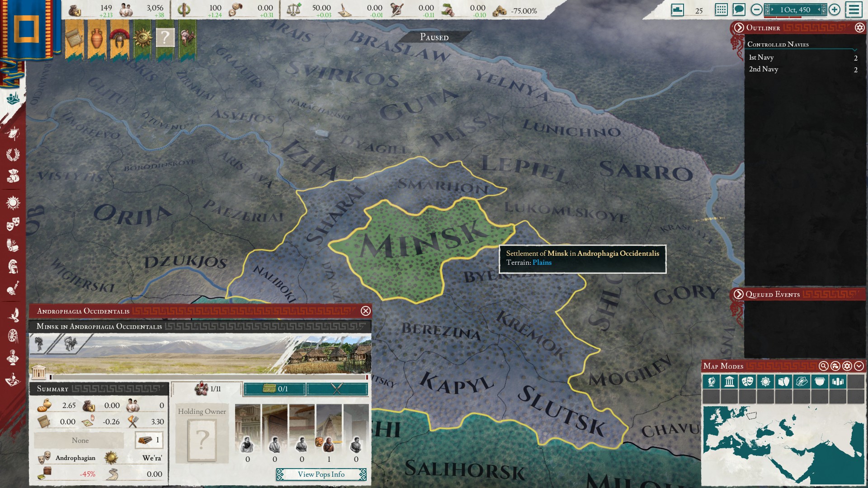868x488 pixels.
Task: Open the outliner settings gear
Action: click(x=859, y=28)
